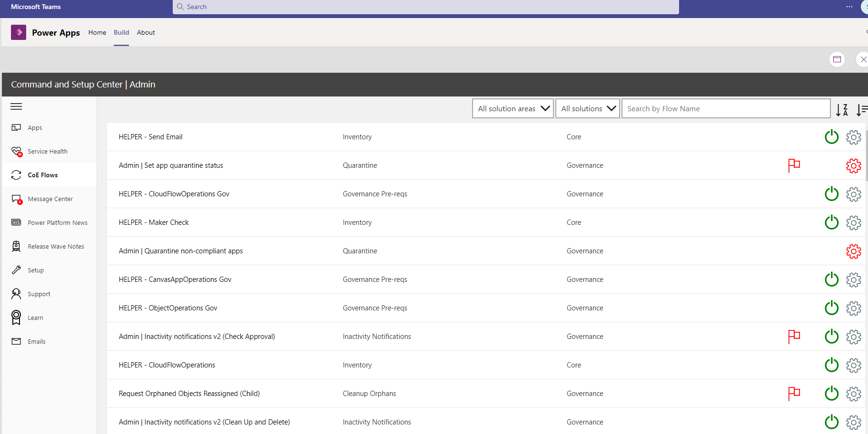
Task: Open the All solutions dropdown
Action: 587,108
